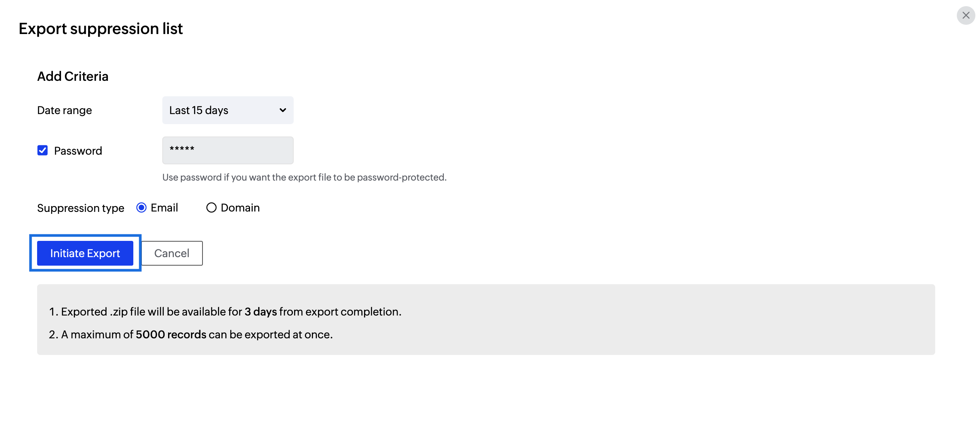
Task: Click the bold 3 days text
Action: [x=260, y=312]
